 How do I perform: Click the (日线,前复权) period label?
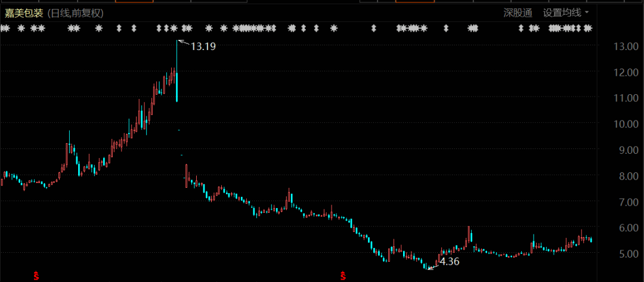[x=75, y=14]
